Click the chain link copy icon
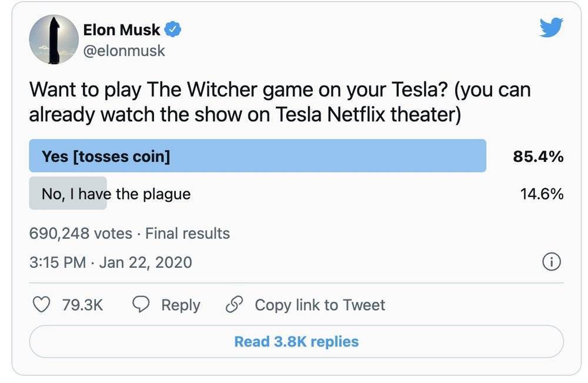 235,305
